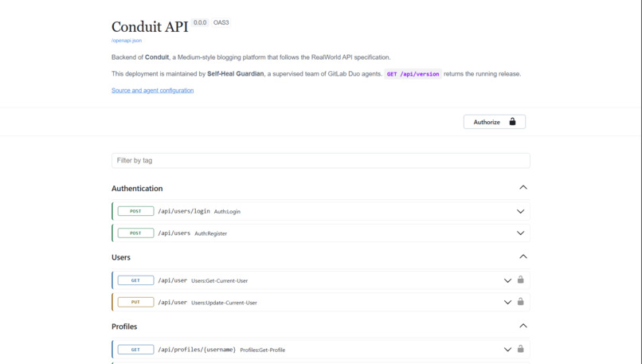Click the lock icon on Profiles:Get-Profile row
Viewport: 642px width, 364px height.
tap(520, 349)
